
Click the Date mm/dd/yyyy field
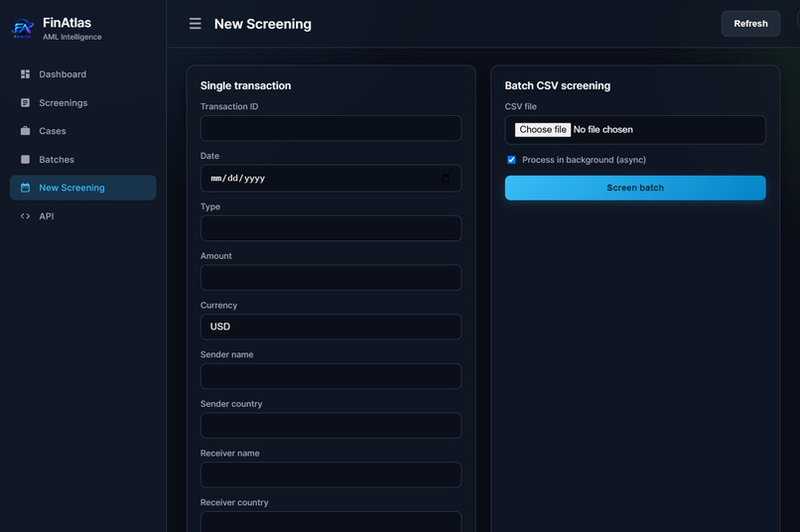click(331, 178)
